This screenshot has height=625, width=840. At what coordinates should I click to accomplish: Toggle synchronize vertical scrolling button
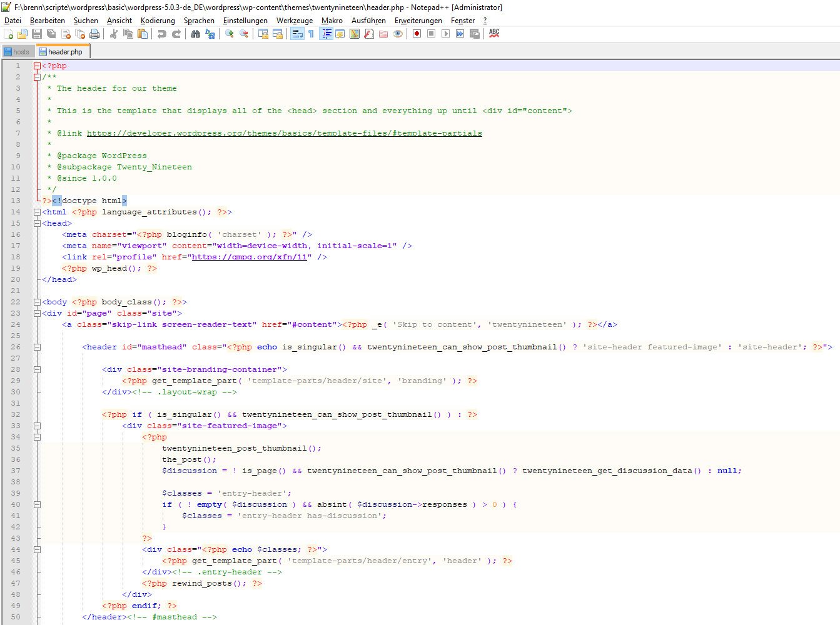point(263,34)
